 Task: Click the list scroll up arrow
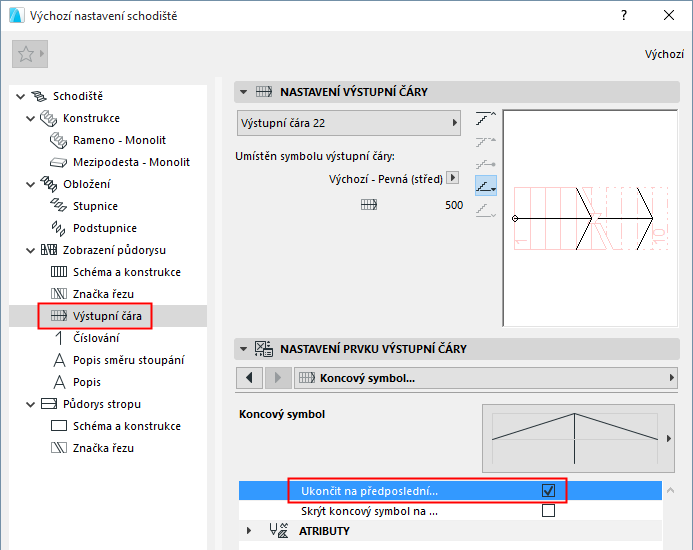click(670, 490)
